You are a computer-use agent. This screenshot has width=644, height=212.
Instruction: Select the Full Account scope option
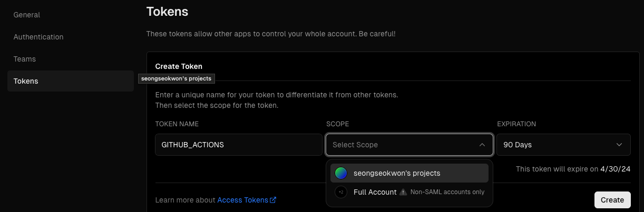(x=375, y=192)
